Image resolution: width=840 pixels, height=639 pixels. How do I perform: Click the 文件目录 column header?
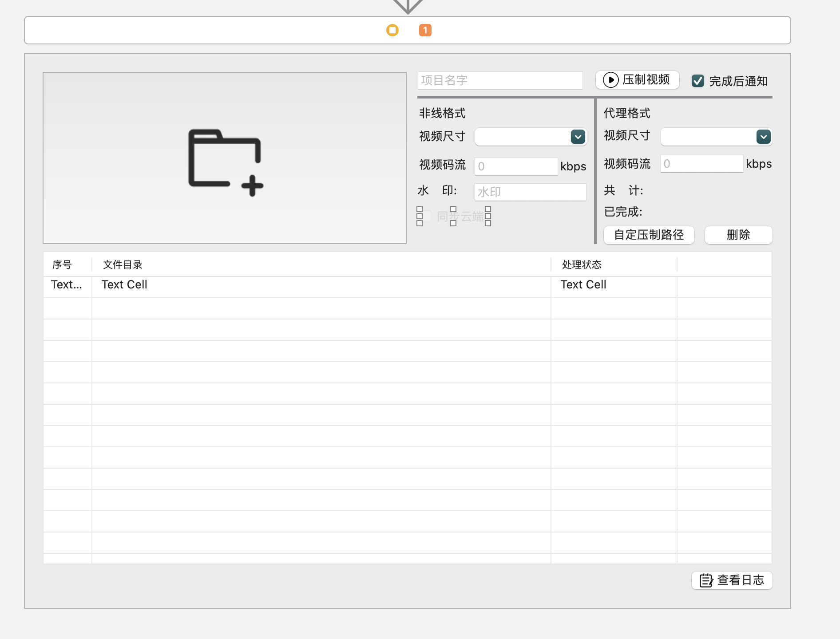(321, 264)
